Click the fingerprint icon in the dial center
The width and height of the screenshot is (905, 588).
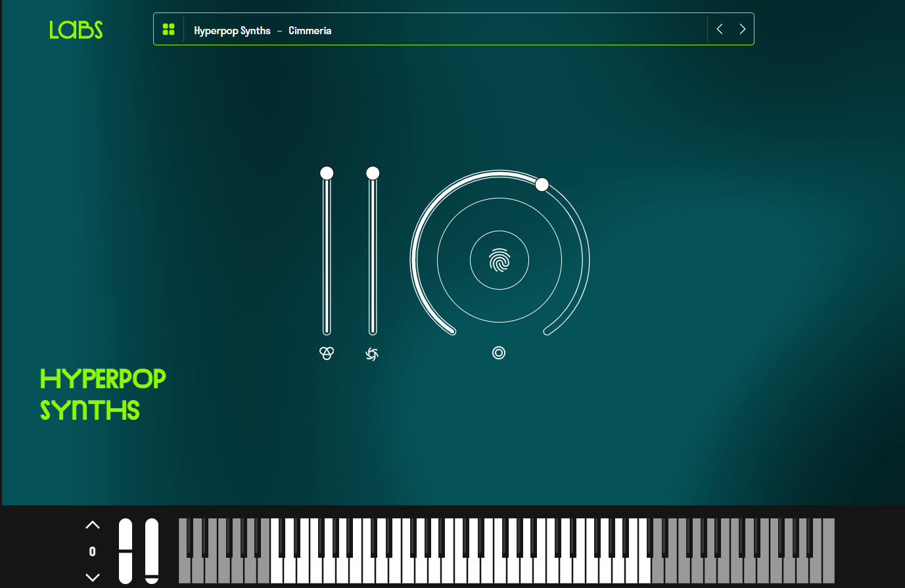499,261
